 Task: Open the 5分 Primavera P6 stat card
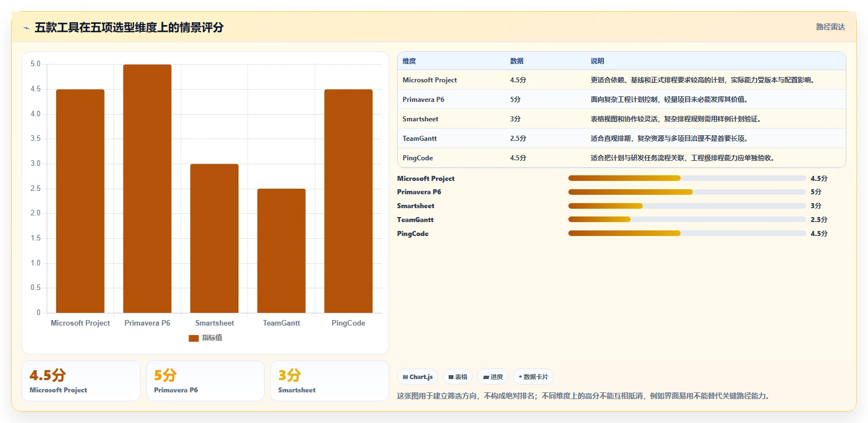205,381
